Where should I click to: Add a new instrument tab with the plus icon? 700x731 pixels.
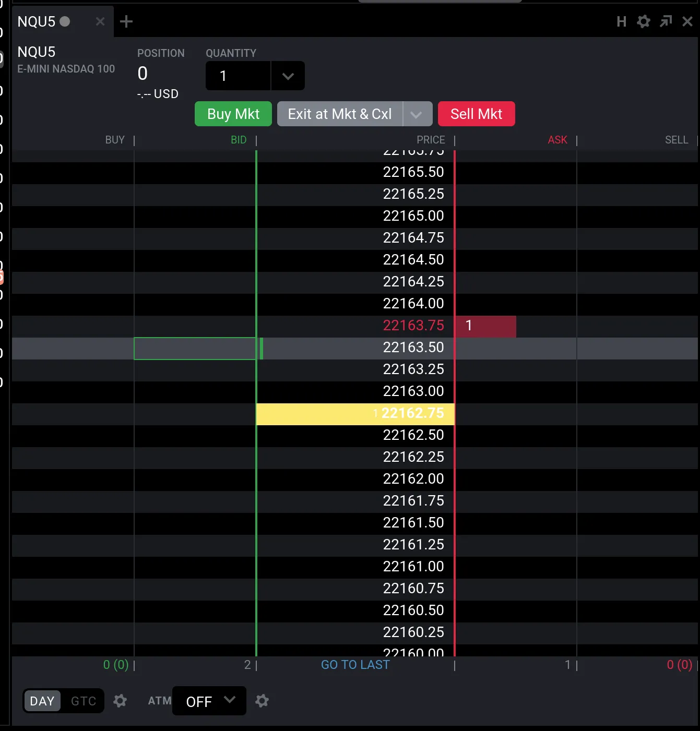[x=126, y=21]
